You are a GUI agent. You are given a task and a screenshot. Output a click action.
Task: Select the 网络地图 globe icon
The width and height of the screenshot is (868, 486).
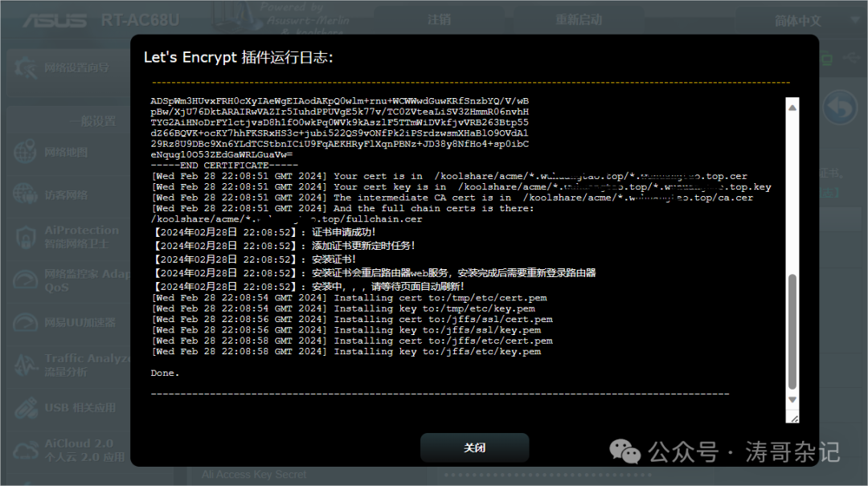(x=26, y=152)
